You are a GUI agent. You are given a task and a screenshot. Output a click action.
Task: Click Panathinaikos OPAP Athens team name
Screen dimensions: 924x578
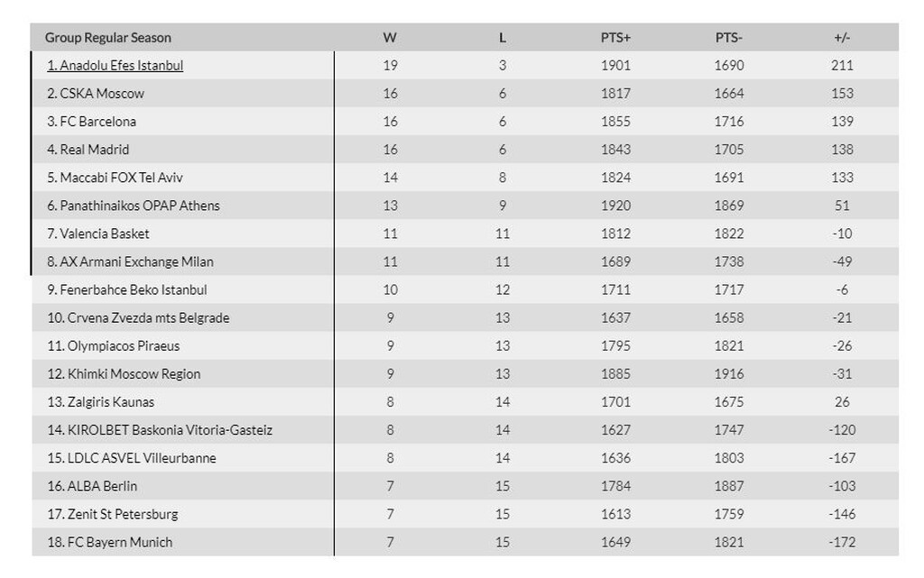pos(134,206)
